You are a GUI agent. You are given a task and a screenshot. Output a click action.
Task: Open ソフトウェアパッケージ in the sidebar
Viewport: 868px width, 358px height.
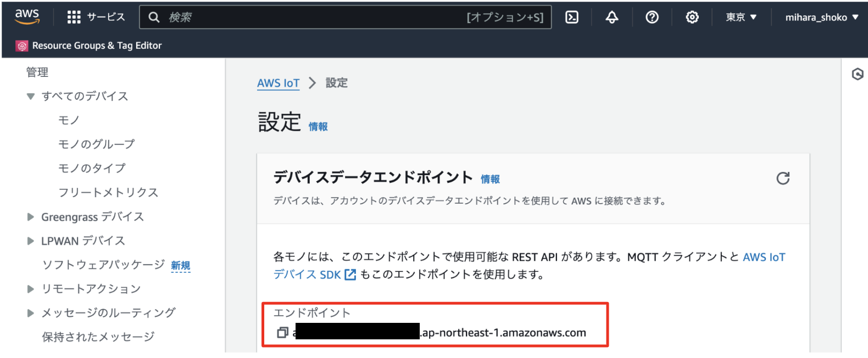(103, 265)
